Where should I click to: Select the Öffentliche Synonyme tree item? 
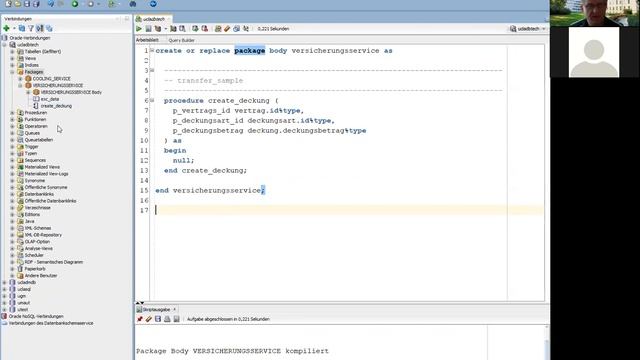pyautogui.click(x=46, y=187)
